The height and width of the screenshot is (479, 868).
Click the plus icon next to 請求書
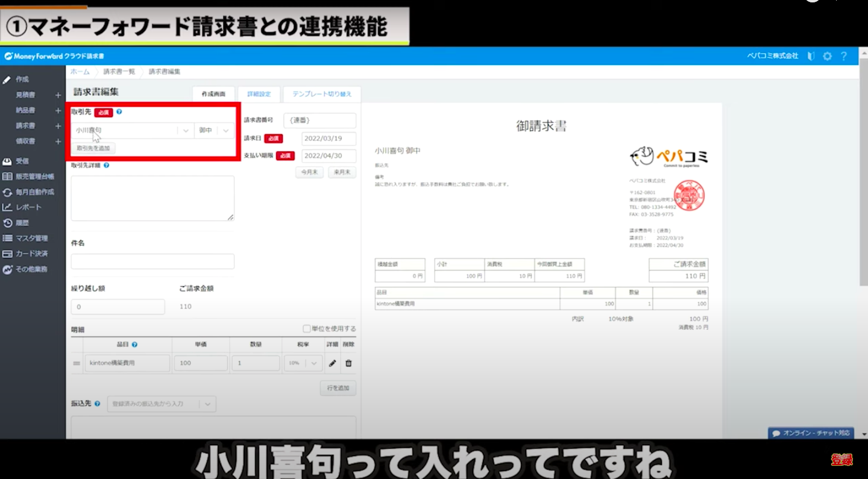click(58, 126)
